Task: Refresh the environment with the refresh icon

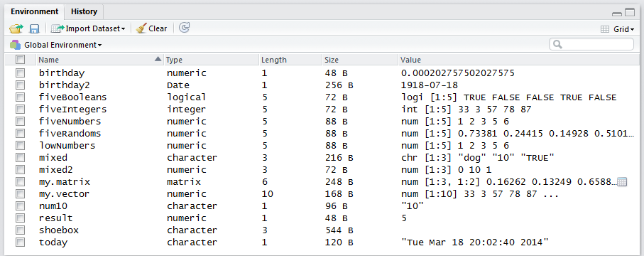Action: [185, 28]
